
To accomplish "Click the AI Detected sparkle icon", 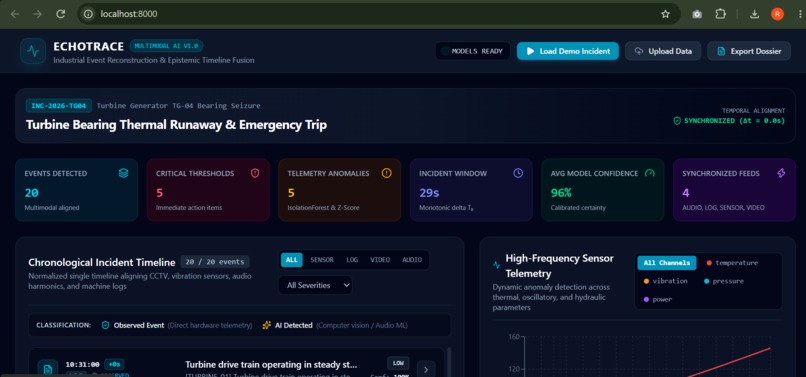I will click(266, 325).
